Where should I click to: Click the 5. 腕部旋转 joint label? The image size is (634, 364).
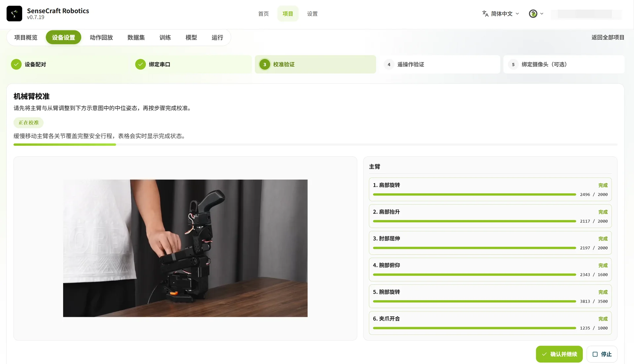[386, 292]
